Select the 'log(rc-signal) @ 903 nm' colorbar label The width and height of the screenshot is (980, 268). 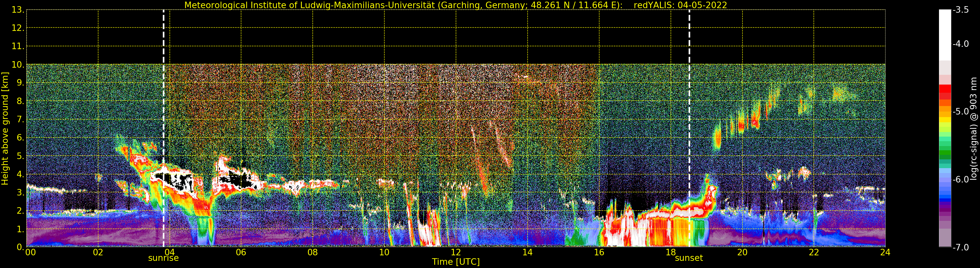pyautogui.click(x=973, y=128)
